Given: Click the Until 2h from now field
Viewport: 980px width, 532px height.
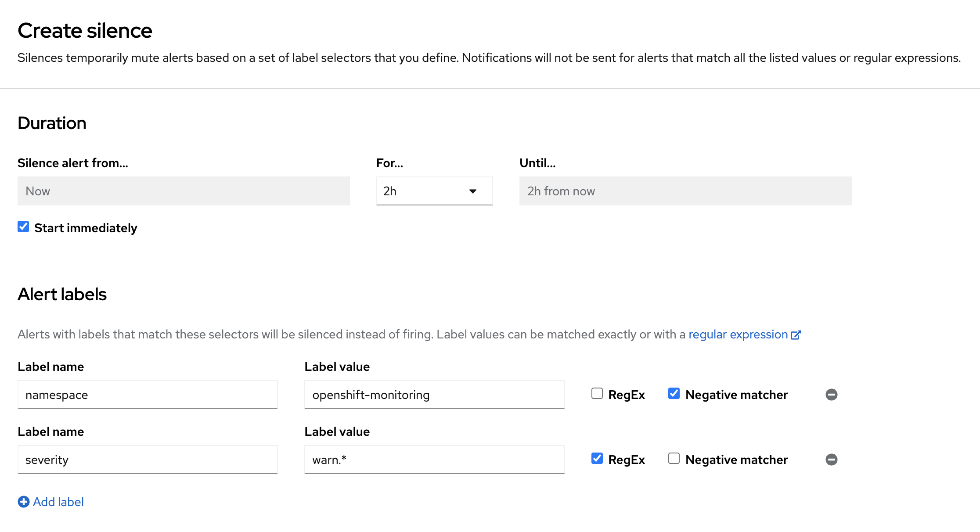Looking at the screenshot, I should tap(685, 191).
